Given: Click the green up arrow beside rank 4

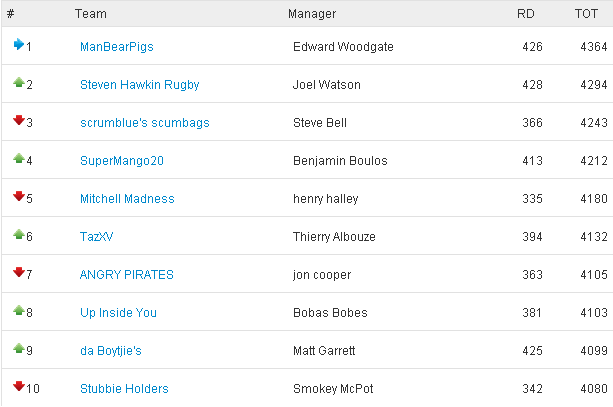Looking at the screenshot, I should pyautogui.click(x=19, y=158).
